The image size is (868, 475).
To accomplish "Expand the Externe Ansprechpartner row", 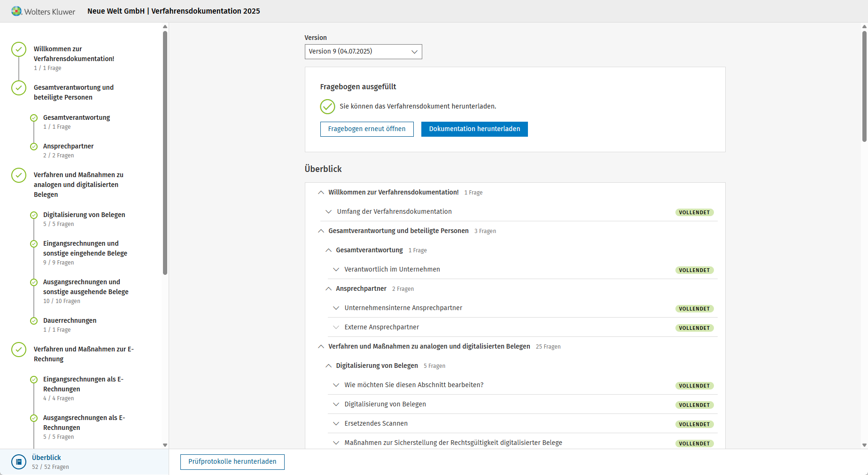I will [x=336, y=327].
